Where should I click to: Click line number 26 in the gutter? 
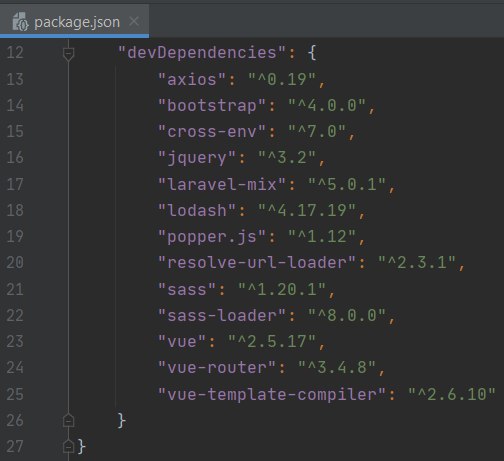[15, 420]
